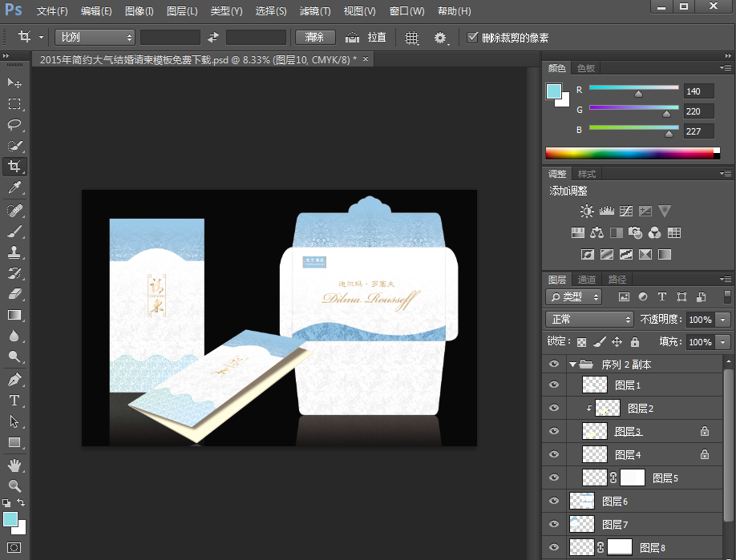Click the color spectrum ramp bar
The width and height of the screenshot is (736, 560).
pos(629,153)
